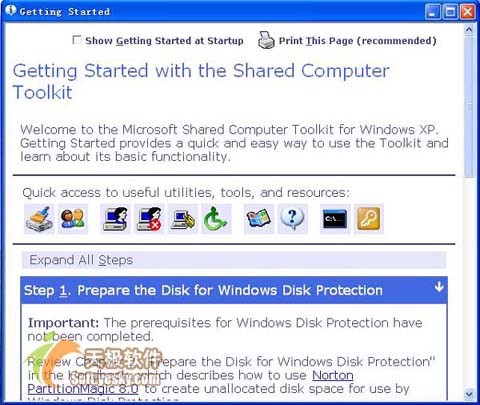
Task: Click the printer icon
Action: point(266,40)
